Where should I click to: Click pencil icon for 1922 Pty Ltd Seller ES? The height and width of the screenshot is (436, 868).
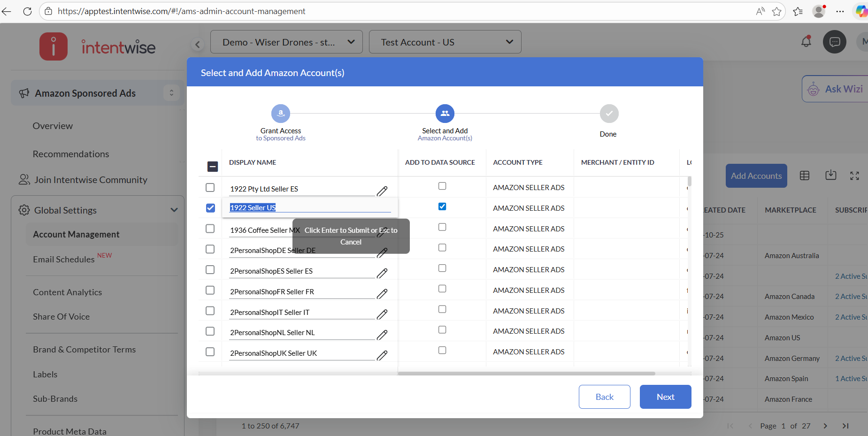coord(382,191)
